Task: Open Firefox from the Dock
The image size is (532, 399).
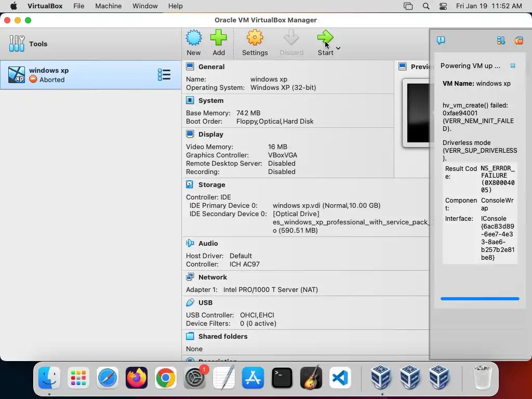Action: [137, 378]
